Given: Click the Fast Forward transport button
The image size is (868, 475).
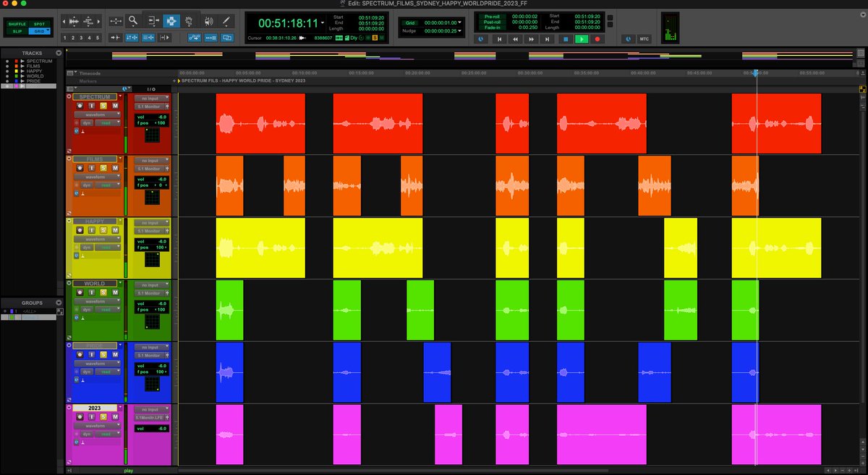Looking at the screenshot, I should [532, 39].
